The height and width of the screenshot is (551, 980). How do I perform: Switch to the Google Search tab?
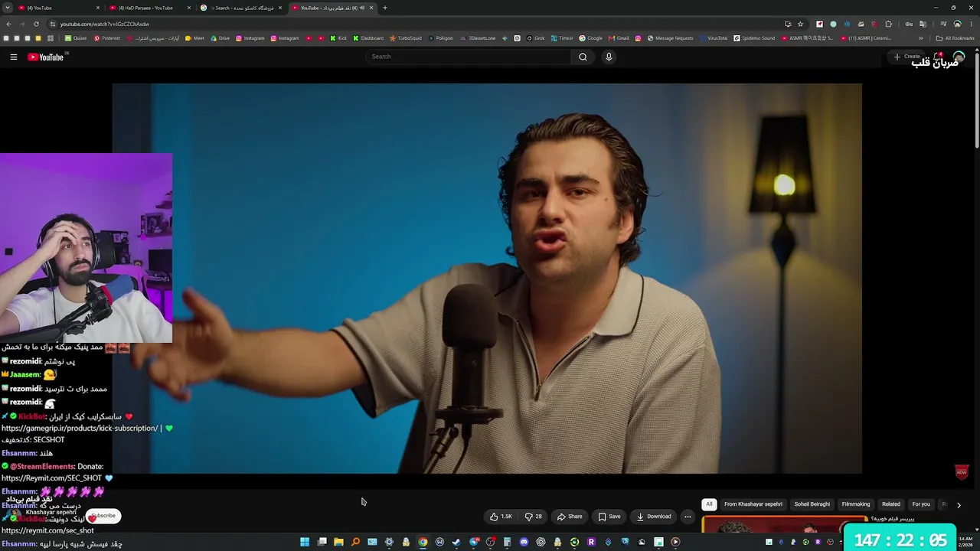pyautogui.click(x=241, y=8)
